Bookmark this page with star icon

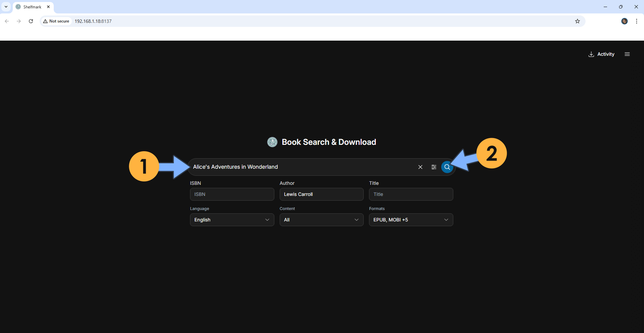[x=577, y=21]
